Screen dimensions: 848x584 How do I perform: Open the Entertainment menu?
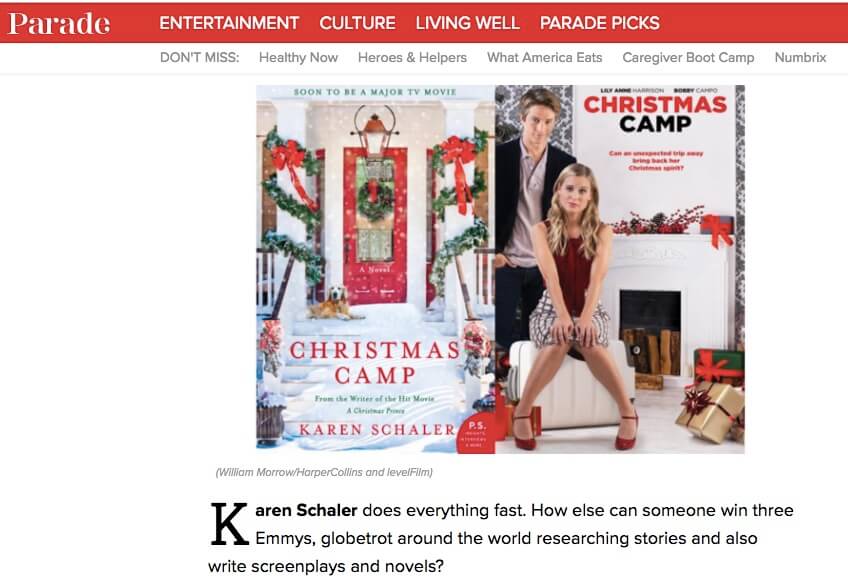coord(229,23)
